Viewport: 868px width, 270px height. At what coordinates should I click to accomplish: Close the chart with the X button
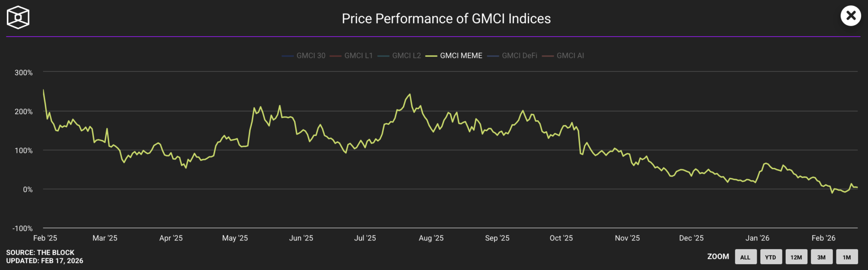pyautogui.click(x=850, y=16)
